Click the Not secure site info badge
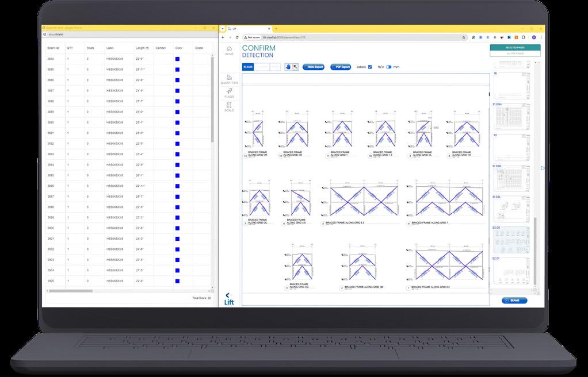Image resolution: width=588 pixels, height=377 pixels. (252, 37)
